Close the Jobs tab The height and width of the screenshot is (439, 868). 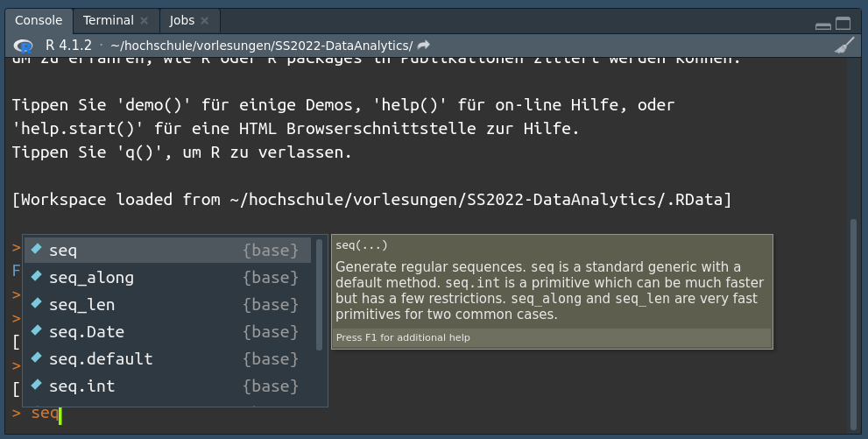pos(205,20)
